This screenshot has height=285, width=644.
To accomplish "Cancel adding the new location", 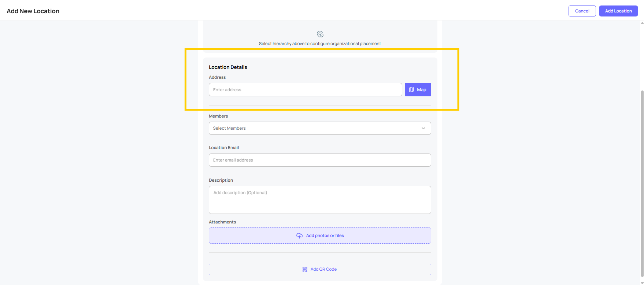I will pos(582,11).
